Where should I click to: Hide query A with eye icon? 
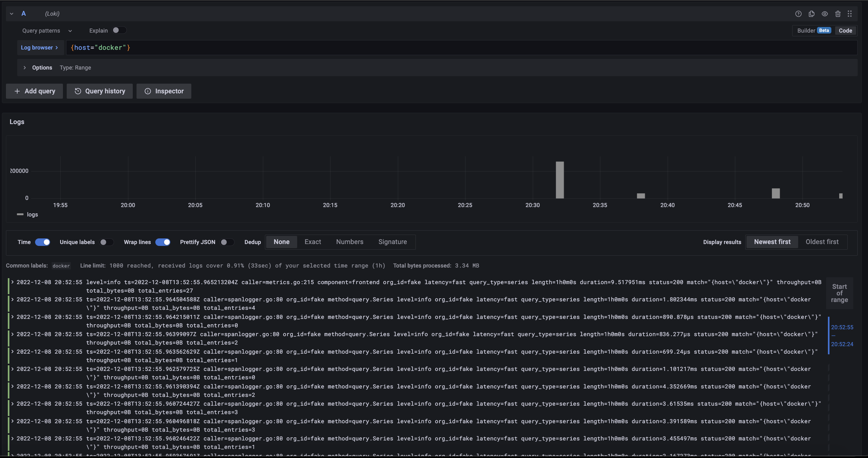[x=824, y=14]
